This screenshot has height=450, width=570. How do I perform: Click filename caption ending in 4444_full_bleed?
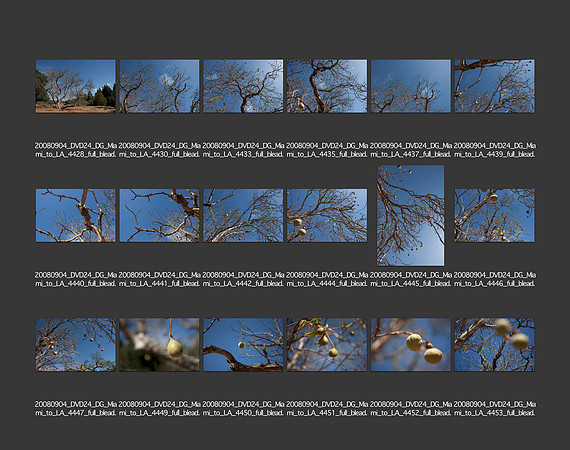click(327, 279)
